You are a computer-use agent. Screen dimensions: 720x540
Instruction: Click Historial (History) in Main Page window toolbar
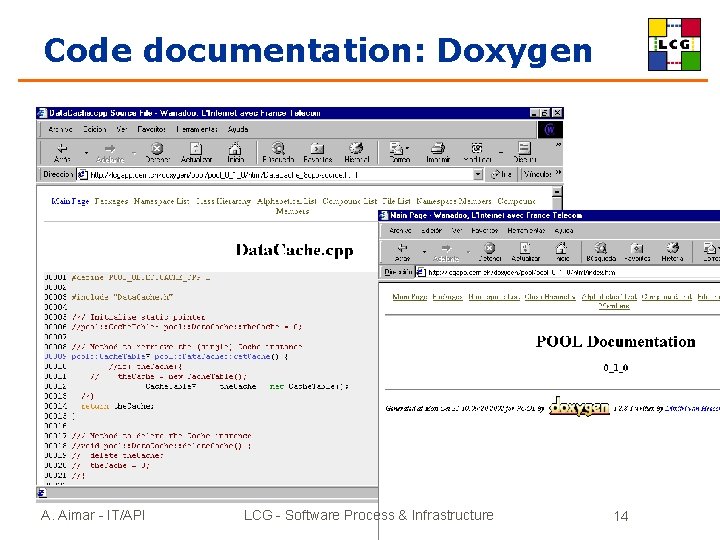click(672, 253)
